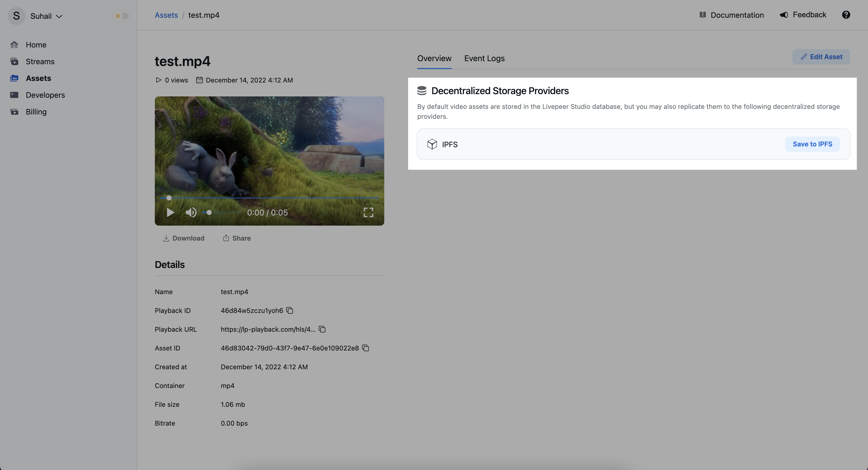The width and height of the screenshot is (868, 470).
Task: Select the Overview tab
Action: click(x=434, y=58)
